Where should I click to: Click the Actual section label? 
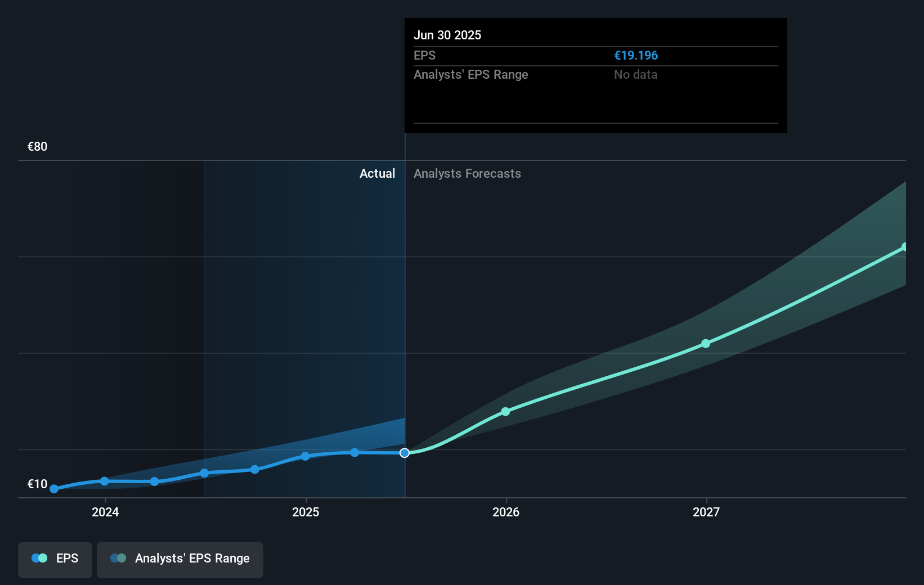tap(377, 173)
